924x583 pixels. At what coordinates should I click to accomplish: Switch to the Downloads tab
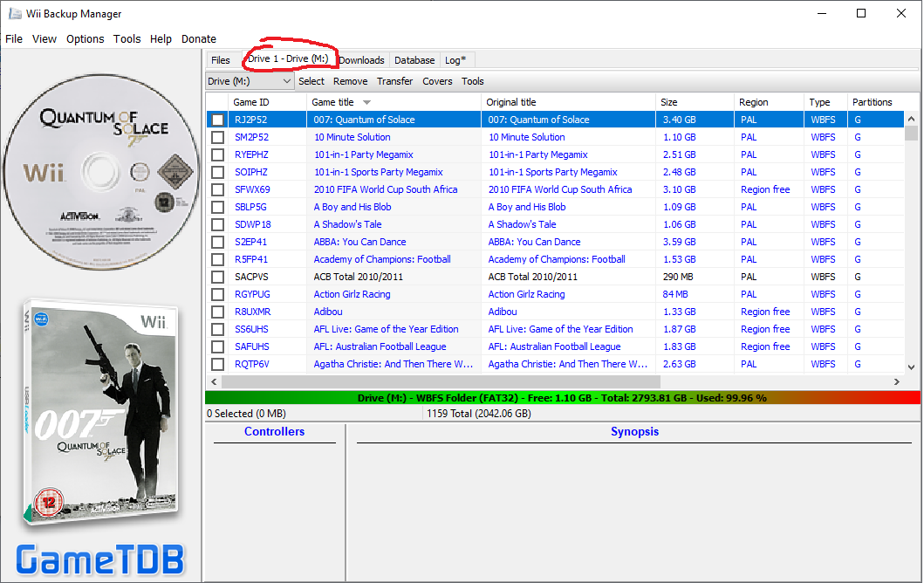[361, 60]
